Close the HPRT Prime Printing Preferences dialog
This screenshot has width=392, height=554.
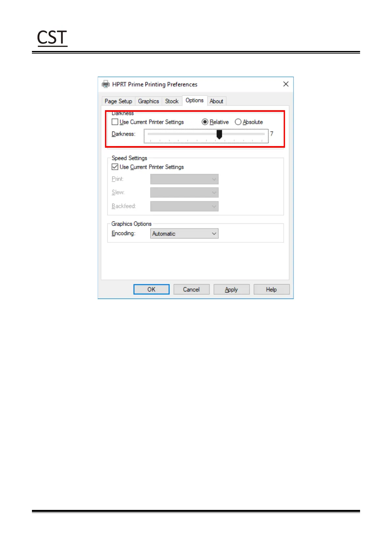(286, 84)
